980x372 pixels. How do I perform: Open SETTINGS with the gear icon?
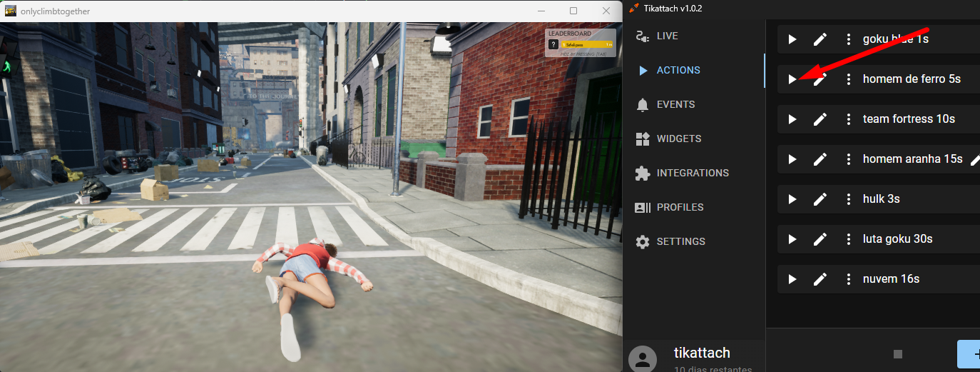click(x=693, y=241)
